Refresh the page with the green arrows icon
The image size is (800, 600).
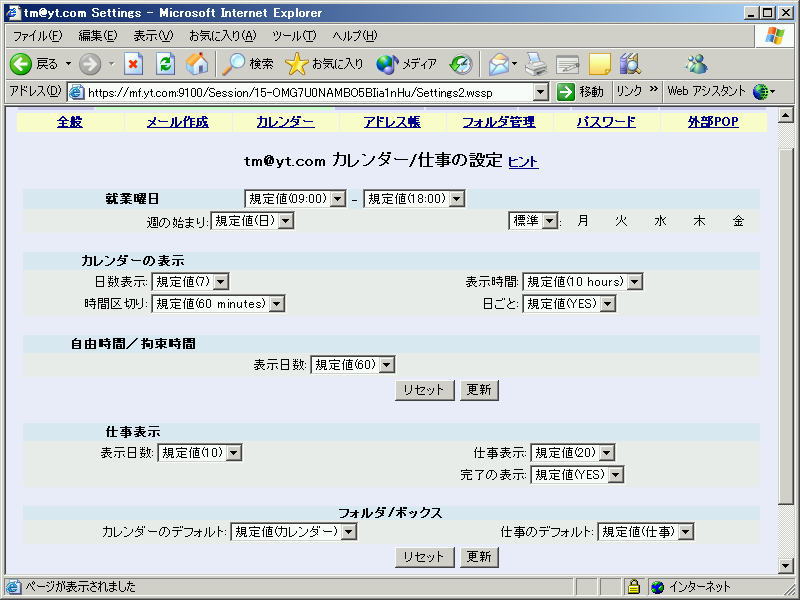coord(166,64)
